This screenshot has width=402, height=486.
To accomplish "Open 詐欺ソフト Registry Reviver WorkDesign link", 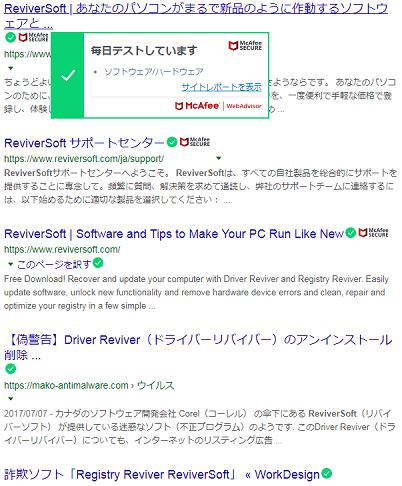I will pyautogui.click(x=162, y=474).
